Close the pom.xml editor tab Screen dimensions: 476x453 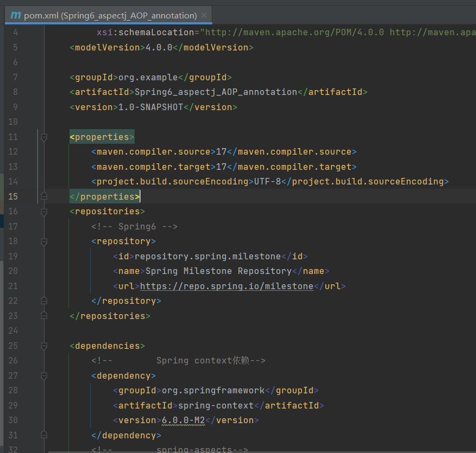pyautogui.click(x=204, y=16)
